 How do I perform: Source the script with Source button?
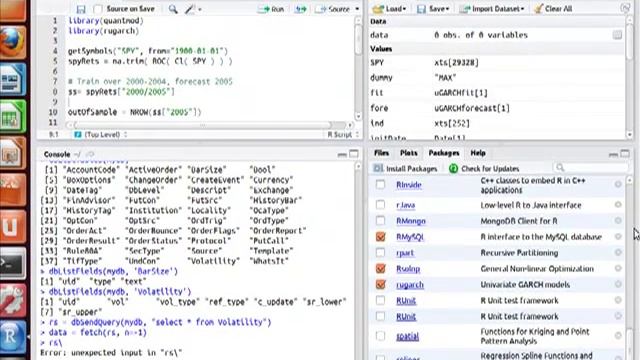333,9
